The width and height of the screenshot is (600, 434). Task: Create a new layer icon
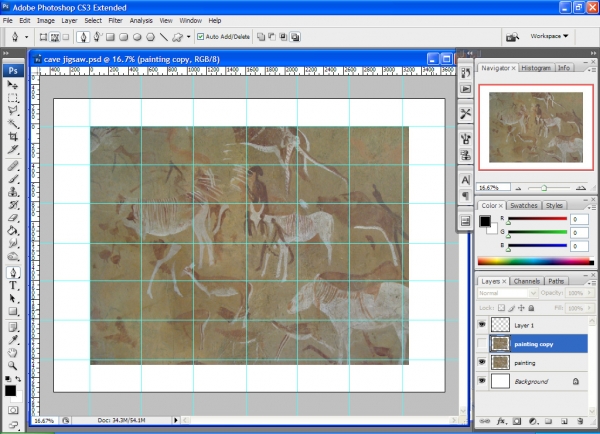click(564, 421)
